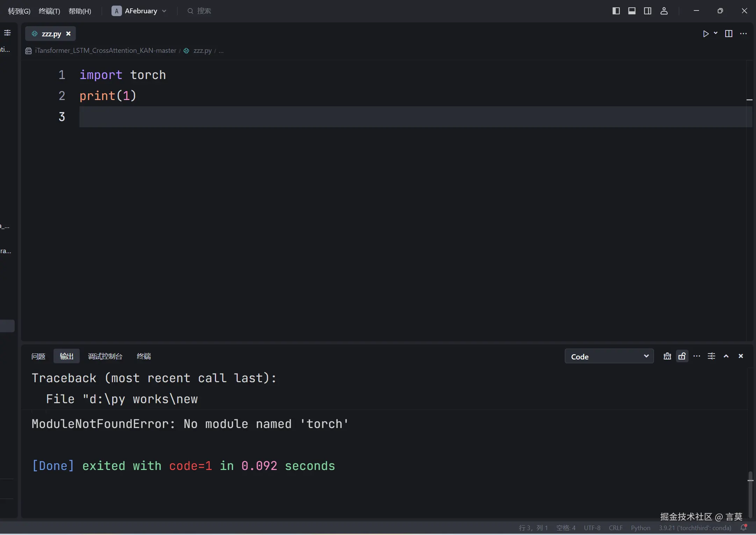Run the Python file with play icon
Image resolution: width=756 pixels, height=535 pixels.
706,34
